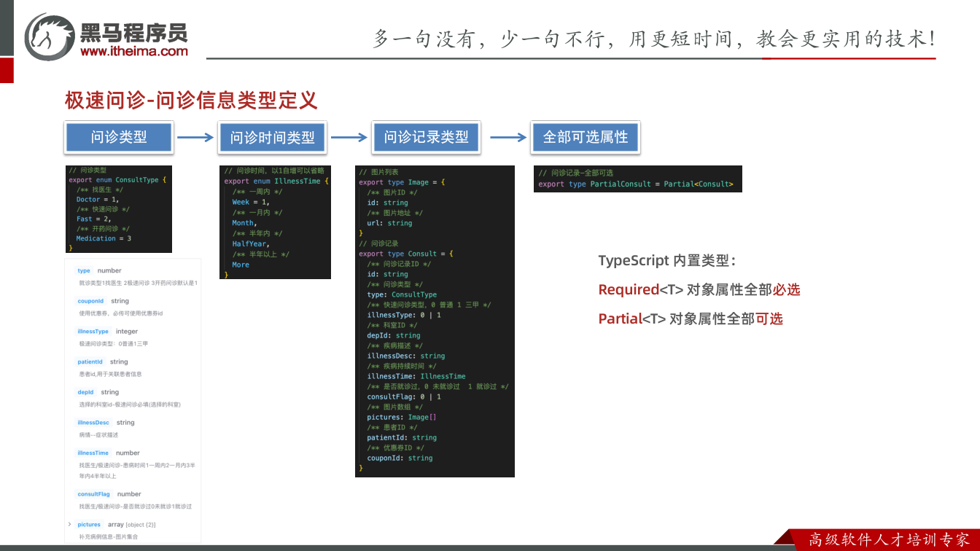Select the 问诊记录类型 box

tap(426, 137)
